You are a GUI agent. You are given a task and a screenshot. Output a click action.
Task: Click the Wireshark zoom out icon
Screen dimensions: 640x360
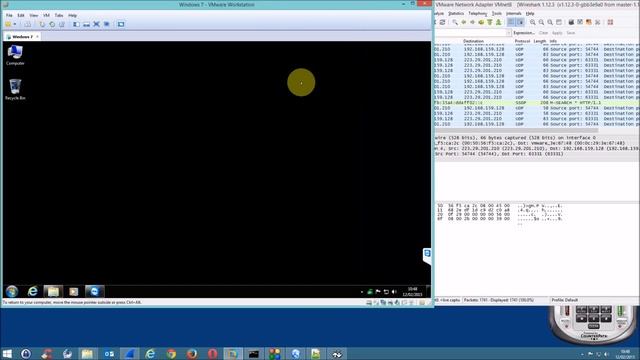coord(541,22)
